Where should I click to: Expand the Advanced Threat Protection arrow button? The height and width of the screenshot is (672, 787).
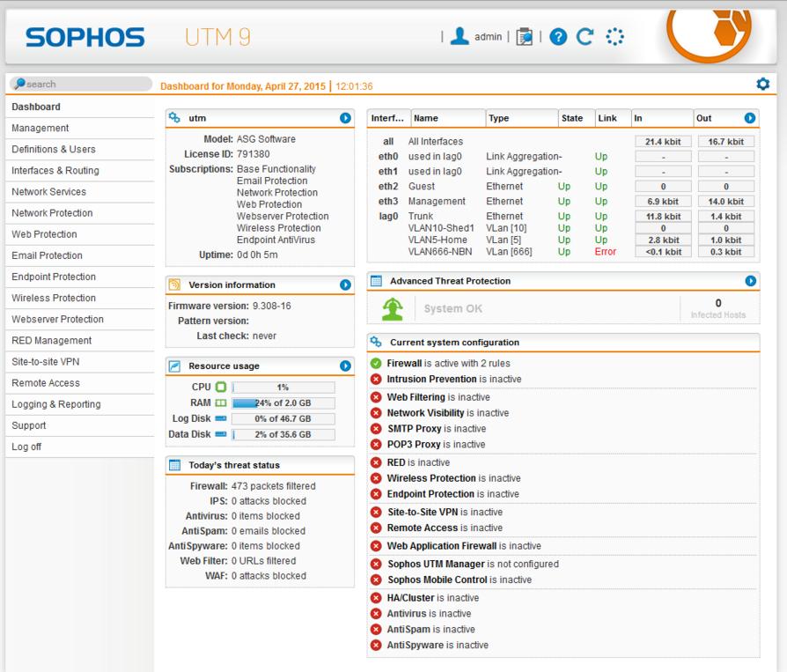click(x=750, y=281)
